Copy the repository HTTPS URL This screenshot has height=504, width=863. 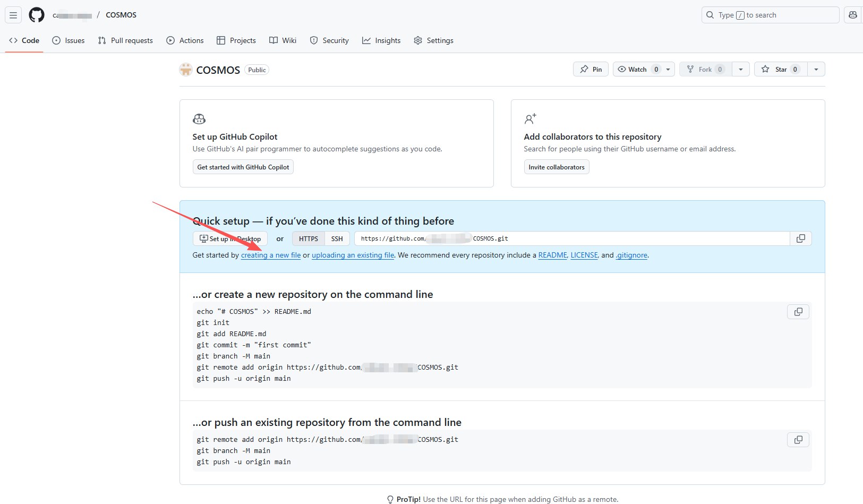(800, 238)
